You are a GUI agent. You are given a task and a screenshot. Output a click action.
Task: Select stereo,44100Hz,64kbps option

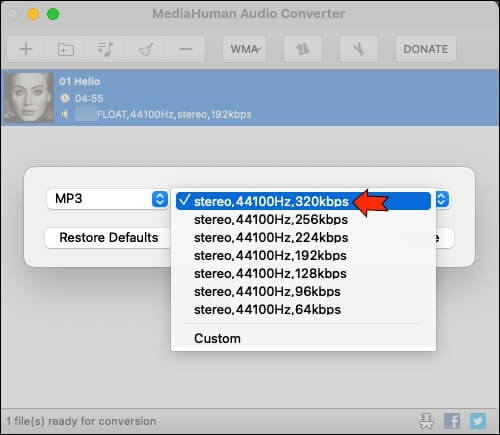pos(303,309)
